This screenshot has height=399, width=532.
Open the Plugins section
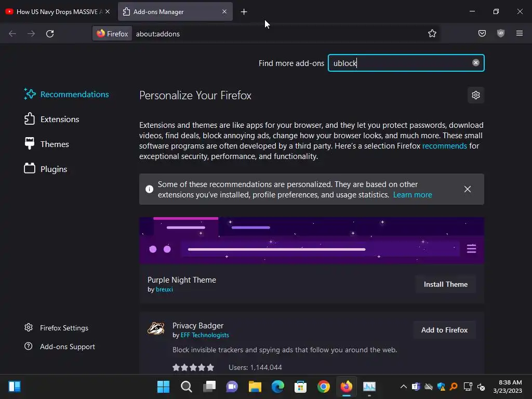pos(46,169)
